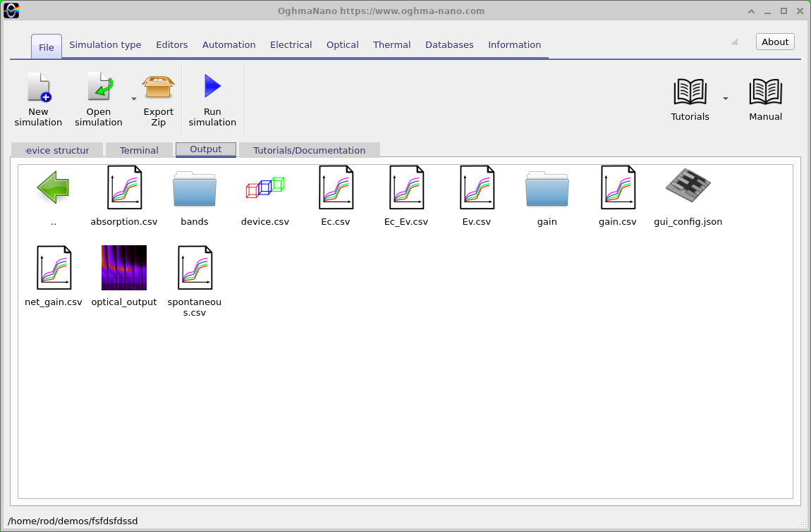Click the OghmaNano app logo in title bar
The width and height of the screenshot is (811, 532).
coord(11,11)
